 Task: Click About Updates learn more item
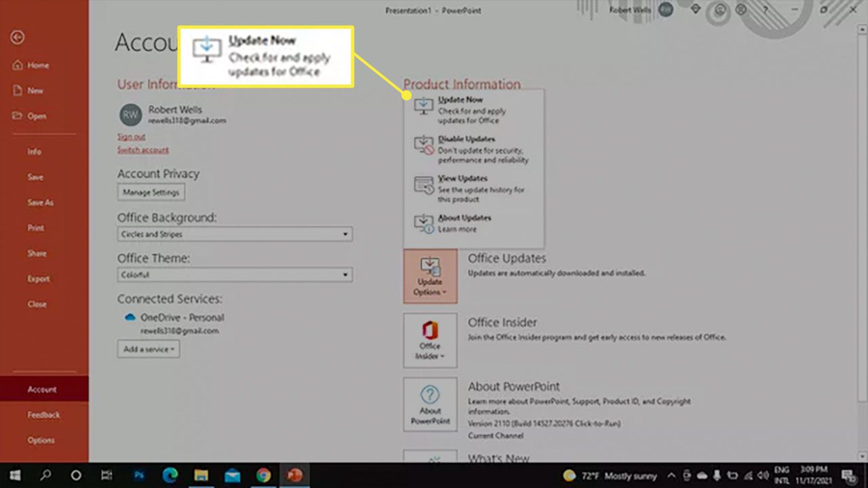[x=473, y=223]
